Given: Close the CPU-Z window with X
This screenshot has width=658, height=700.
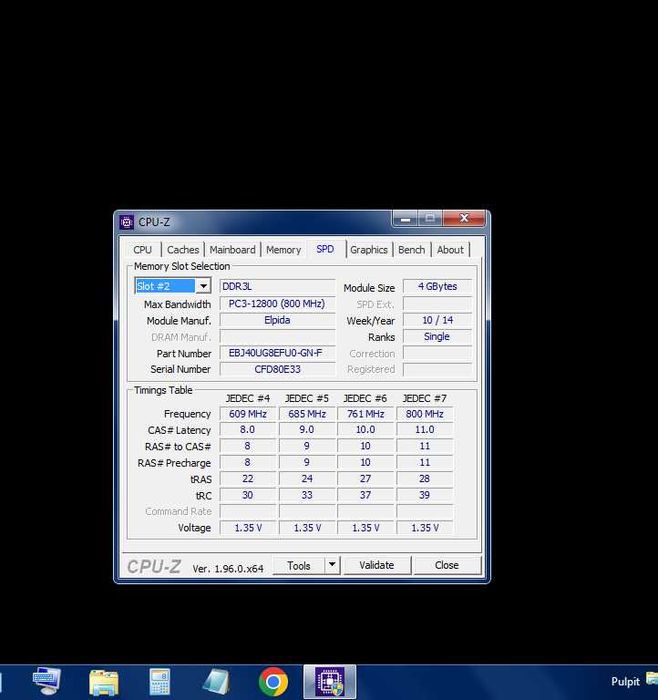Looking at the screenshot, I should point(464,218).
